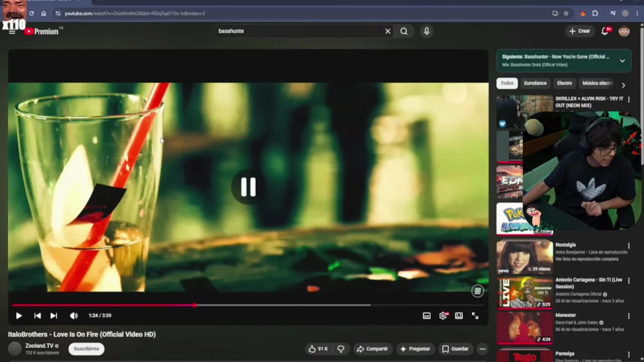Viewport: 644px width, 362px height.
Task: Click the Suscribirme button
Action: point(87,349)
